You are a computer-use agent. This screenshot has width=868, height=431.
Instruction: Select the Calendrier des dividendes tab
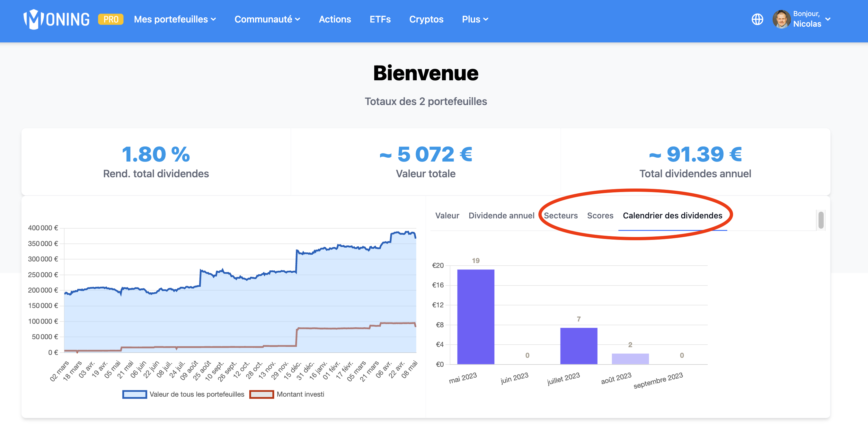[673, 215]
